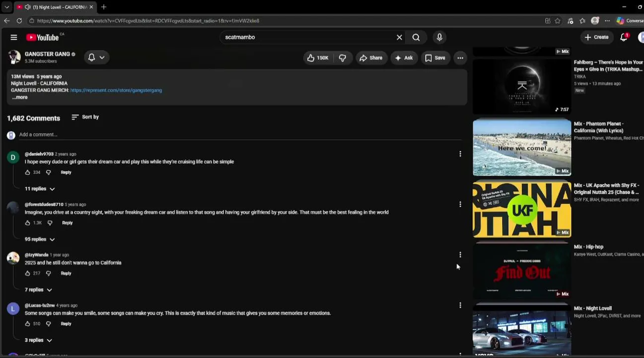
Task: Like the comment by @danielv9703
Action: pyautogui.click(x=27, y=173)
